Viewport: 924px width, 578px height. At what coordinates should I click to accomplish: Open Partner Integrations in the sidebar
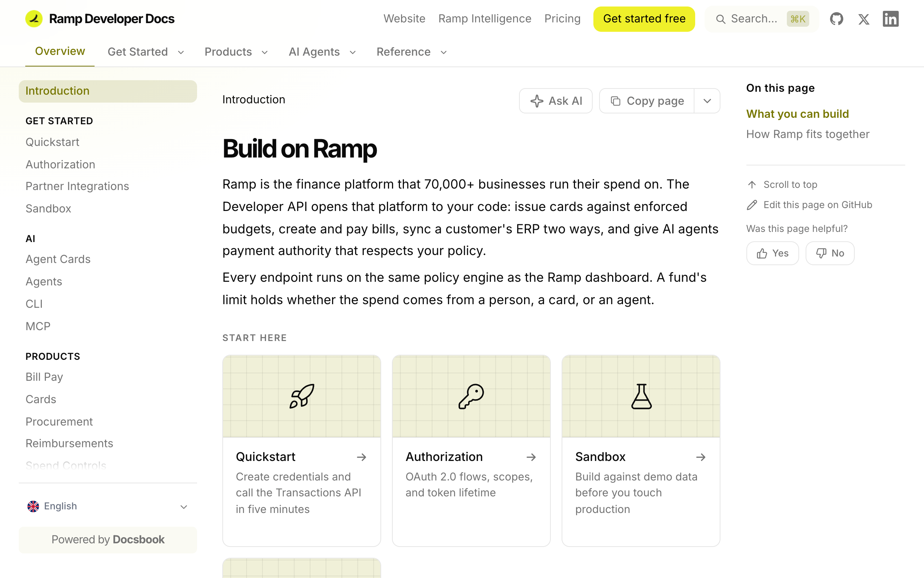click(77, 186)
